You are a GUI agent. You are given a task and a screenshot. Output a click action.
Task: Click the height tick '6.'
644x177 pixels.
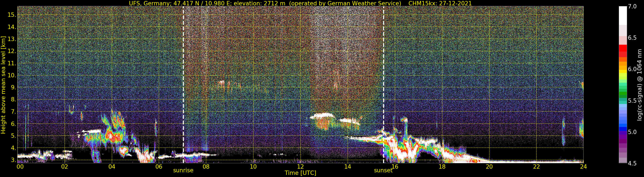pos(13,124)
